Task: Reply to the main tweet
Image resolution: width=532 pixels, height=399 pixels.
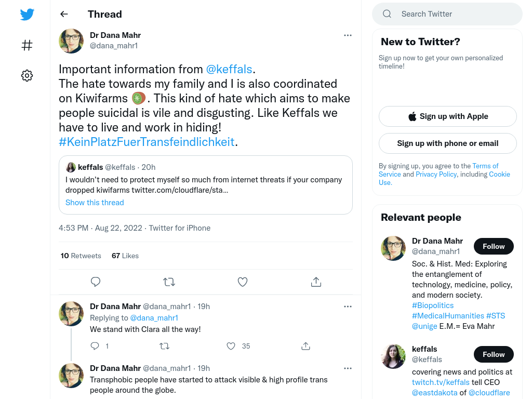Action: coord(96,282)
